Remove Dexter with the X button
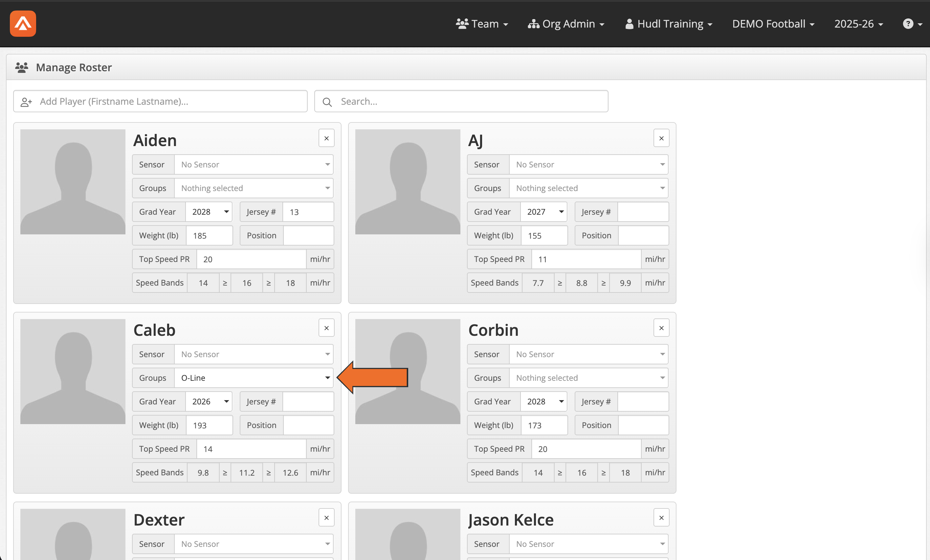This screenshot has width=930, height=560. pyautogui.click(x=326, y=518)
